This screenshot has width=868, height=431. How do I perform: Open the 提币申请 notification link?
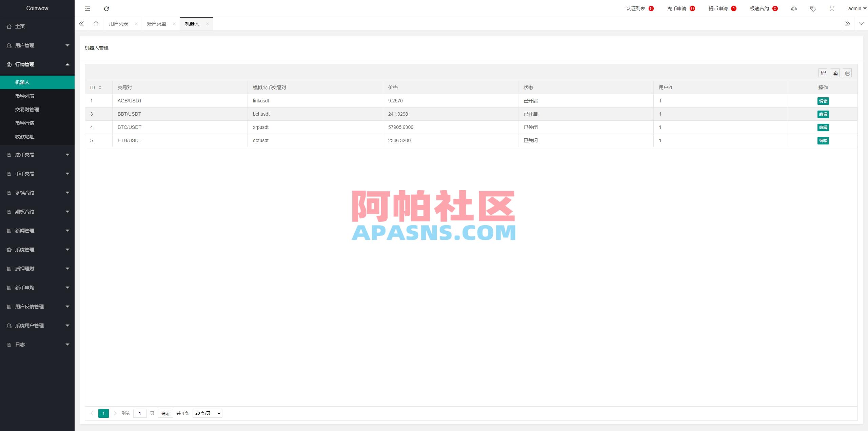click(x=722, y=9)
